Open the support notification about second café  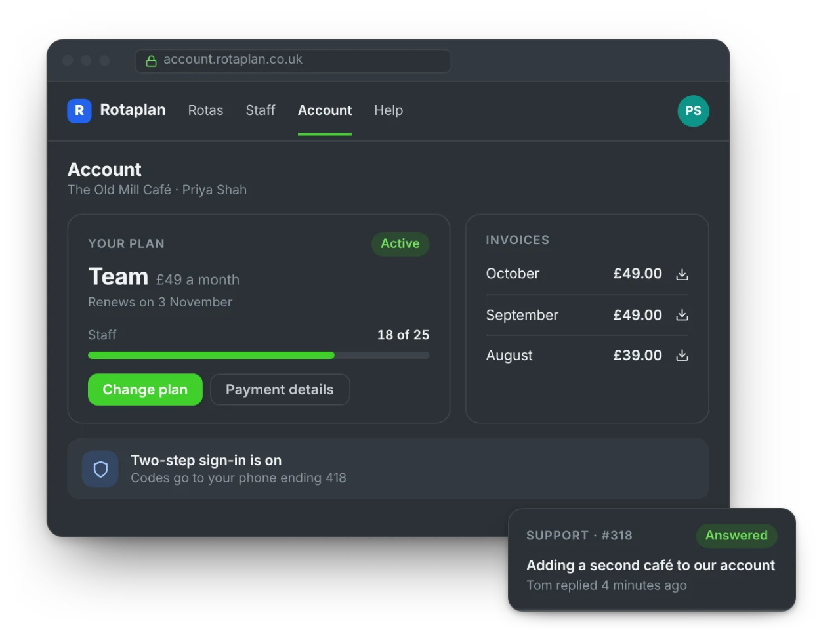pos(652,560)
